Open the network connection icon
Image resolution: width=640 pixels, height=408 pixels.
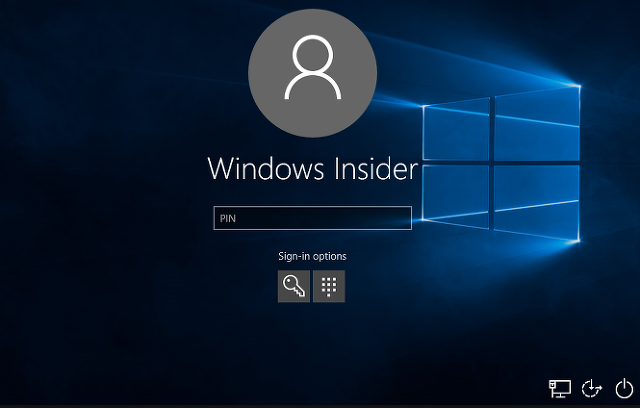(560, 388)
